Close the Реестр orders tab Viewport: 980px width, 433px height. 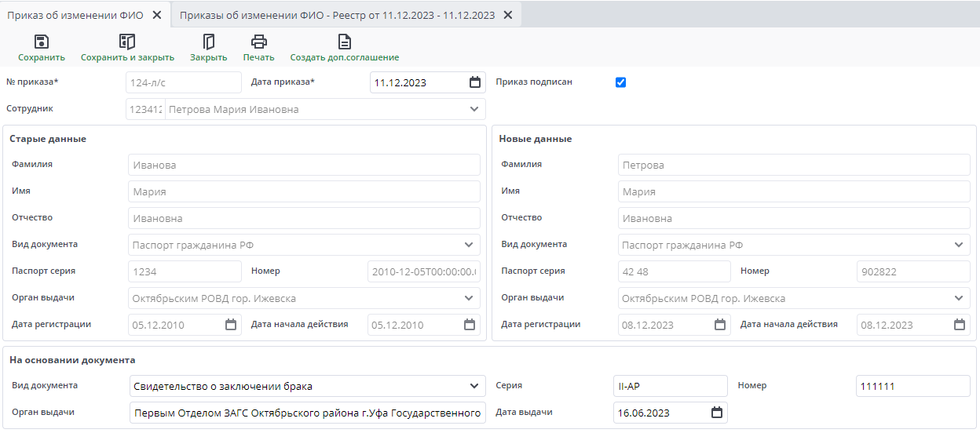click(508, 15)
